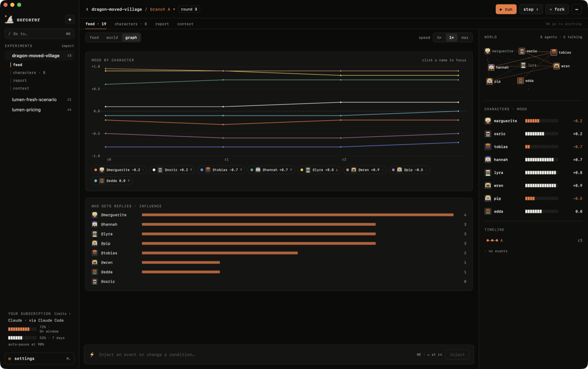Click the inject button
This screenshot has width=588, height=369.
pos(457,355)
